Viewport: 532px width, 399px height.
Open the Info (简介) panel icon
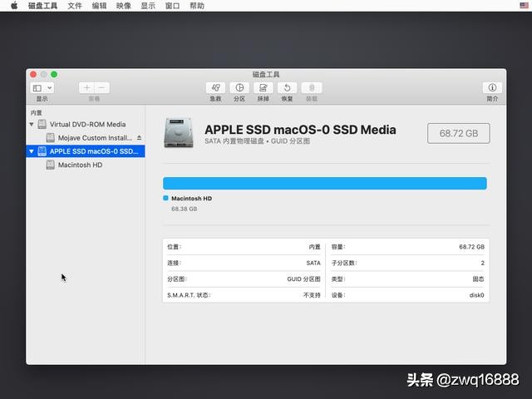(491, 87)
